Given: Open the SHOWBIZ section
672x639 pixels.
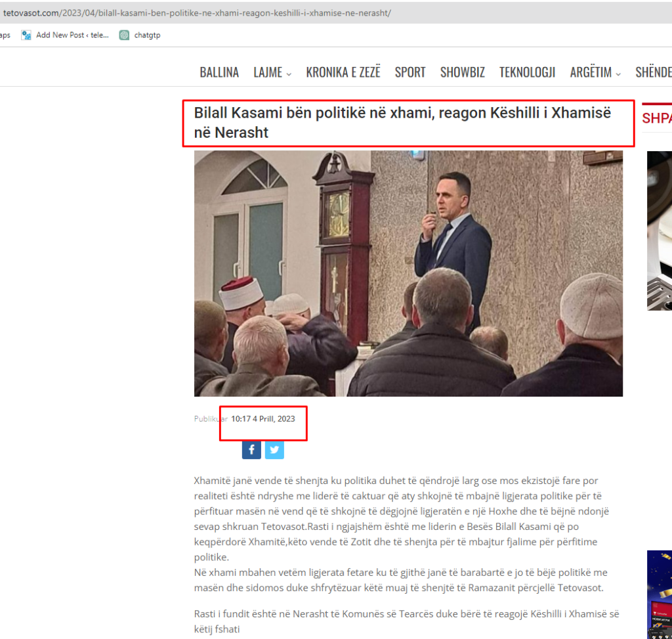Looking at the screenshot, I should tap(463, 72).
